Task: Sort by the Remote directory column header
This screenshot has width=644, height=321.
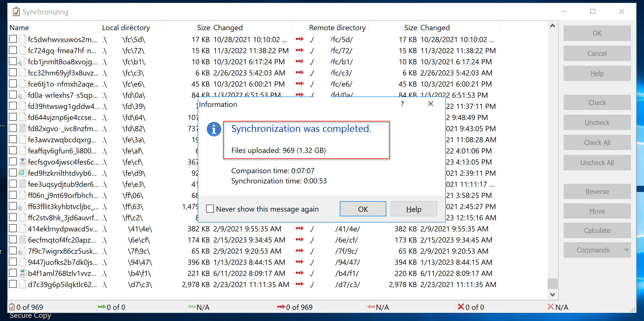Action: [337, 27]
